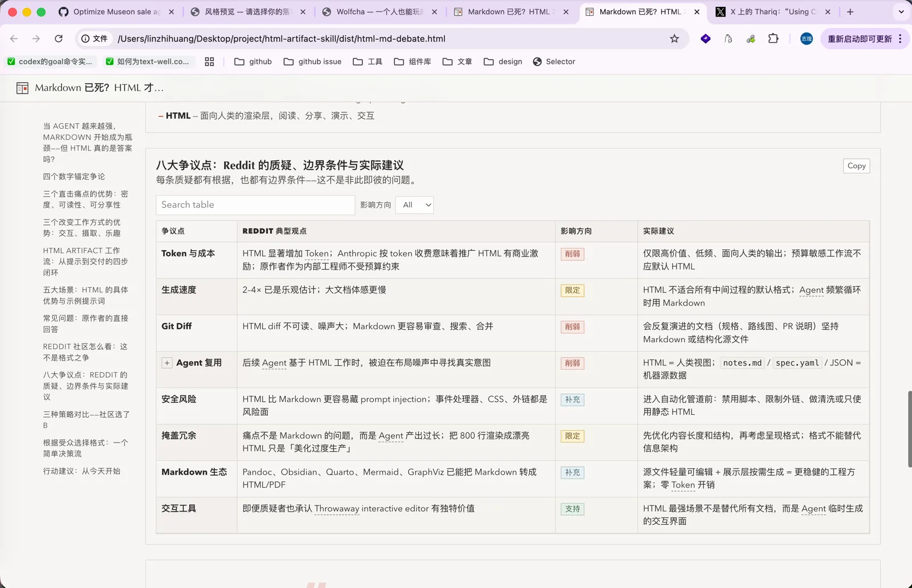This screenshot has width=912, height=588.
Task: Go forward with the browser forward arrow
Action: (x=36, y=39)
